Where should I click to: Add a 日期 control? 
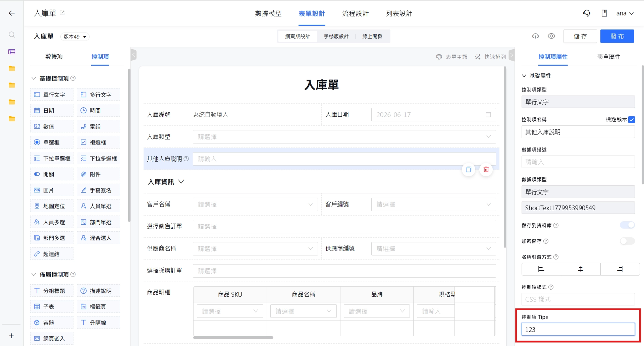(52, 110)
